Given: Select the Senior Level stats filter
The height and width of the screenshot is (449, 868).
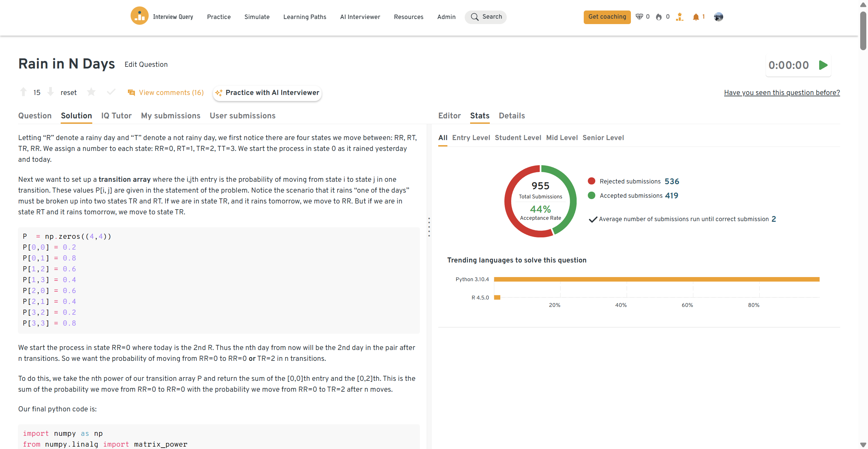Looking at the screenshot, I should click(x=603, y=138).
